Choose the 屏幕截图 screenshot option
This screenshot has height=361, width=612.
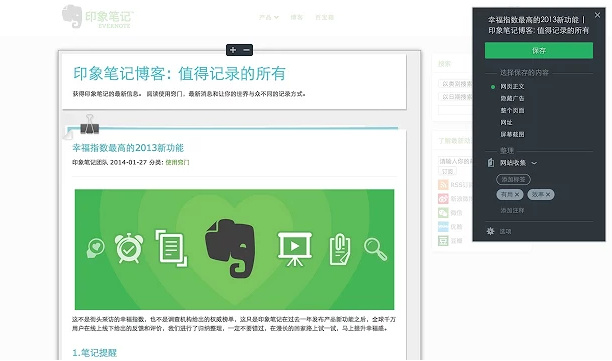pyautogui.click(x=512, y=134)
